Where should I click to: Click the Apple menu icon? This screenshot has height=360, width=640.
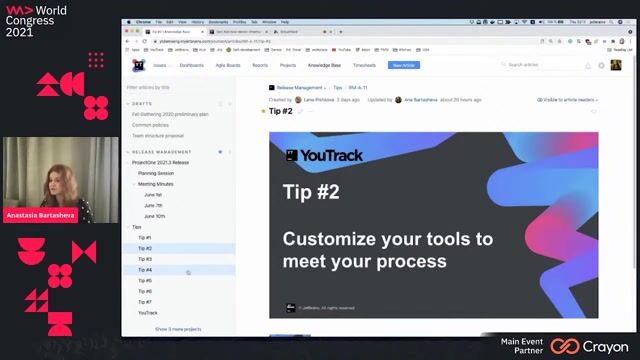click(129, 22)
